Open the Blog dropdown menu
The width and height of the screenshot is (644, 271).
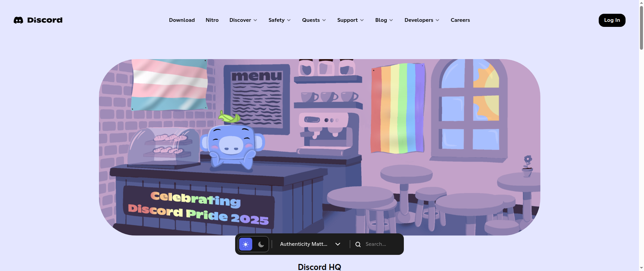384,20
